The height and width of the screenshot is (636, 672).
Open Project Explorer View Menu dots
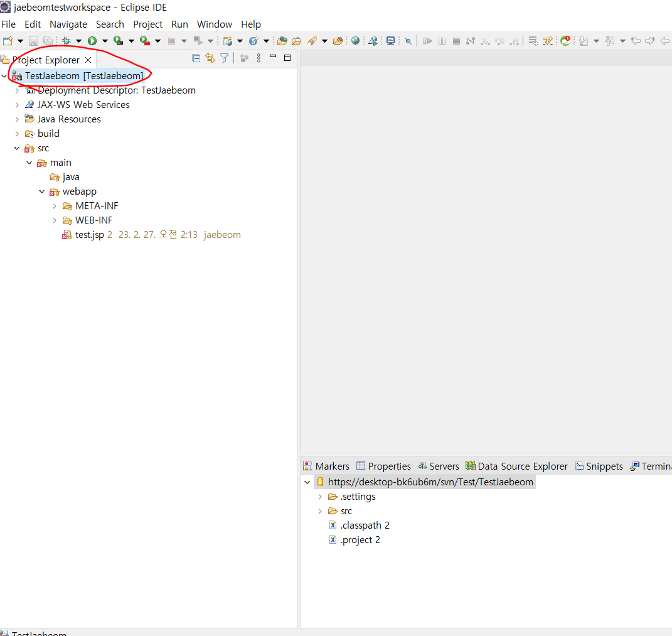pyautogui.click(x=259, y=58)
